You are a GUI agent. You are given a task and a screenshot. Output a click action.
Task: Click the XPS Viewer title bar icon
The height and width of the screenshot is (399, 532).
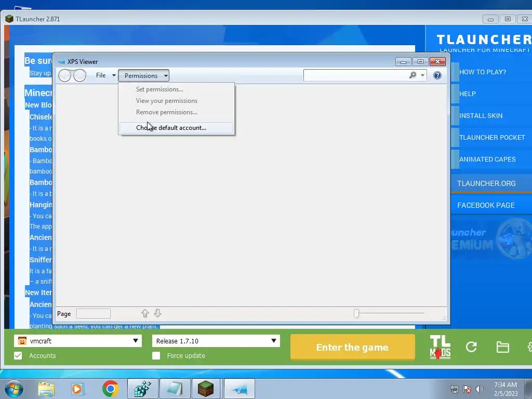tap(61, 62)
